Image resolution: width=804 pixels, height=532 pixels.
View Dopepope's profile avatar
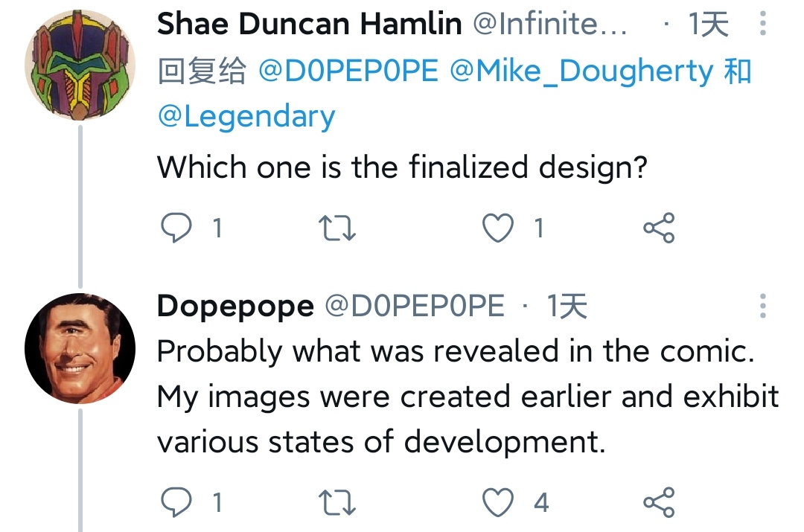click(80, 348)
